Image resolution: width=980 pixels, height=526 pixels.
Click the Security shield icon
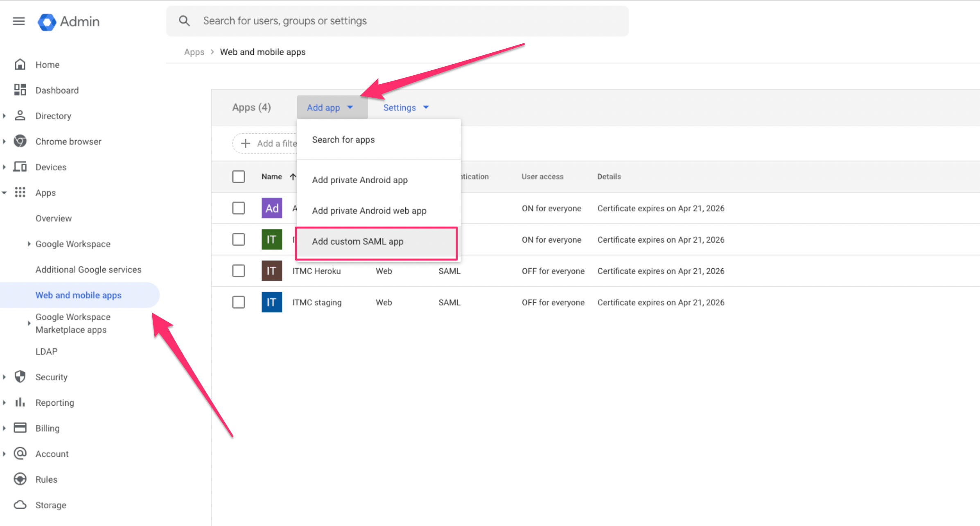pyautogui.click(x=20, y=377)
